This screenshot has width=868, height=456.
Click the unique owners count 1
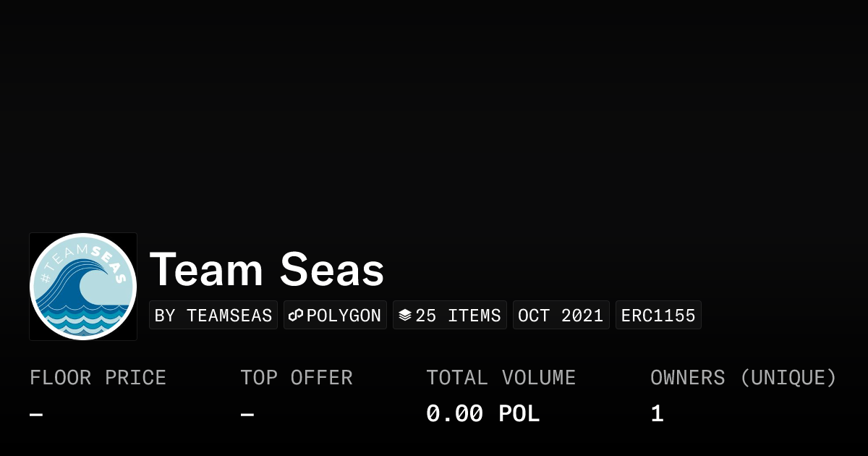click(x=657, y=414)
